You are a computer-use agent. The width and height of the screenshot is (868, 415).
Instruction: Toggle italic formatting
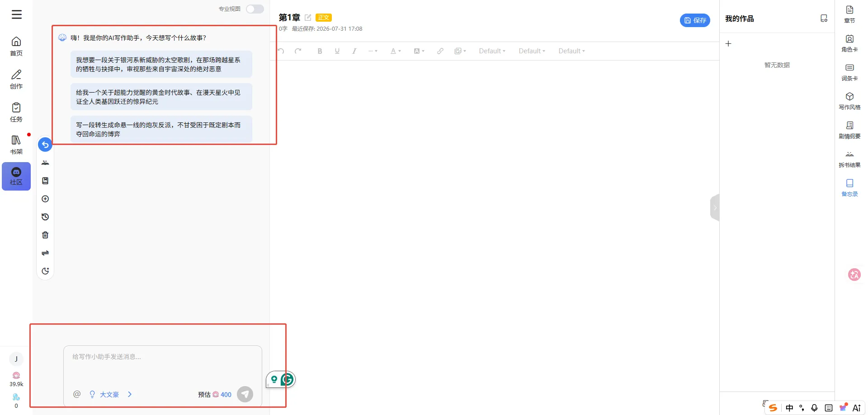pos(354,51)
